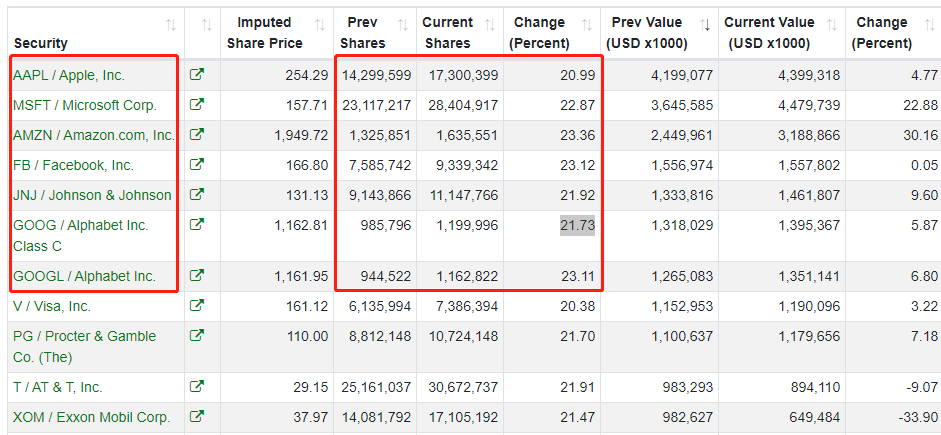Open external link icon for Microsoft row
Viewport: 941px width, 435px height.
(197, 105)
